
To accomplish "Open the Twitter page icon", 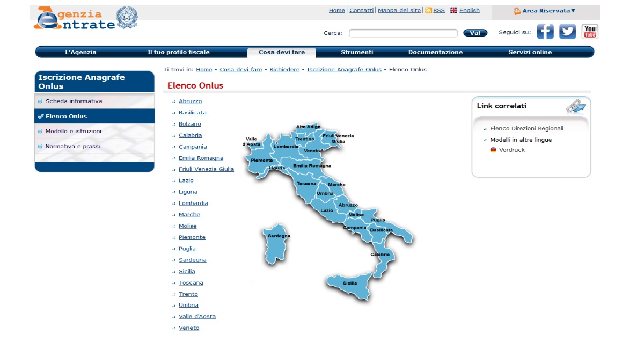I will 567,32.
